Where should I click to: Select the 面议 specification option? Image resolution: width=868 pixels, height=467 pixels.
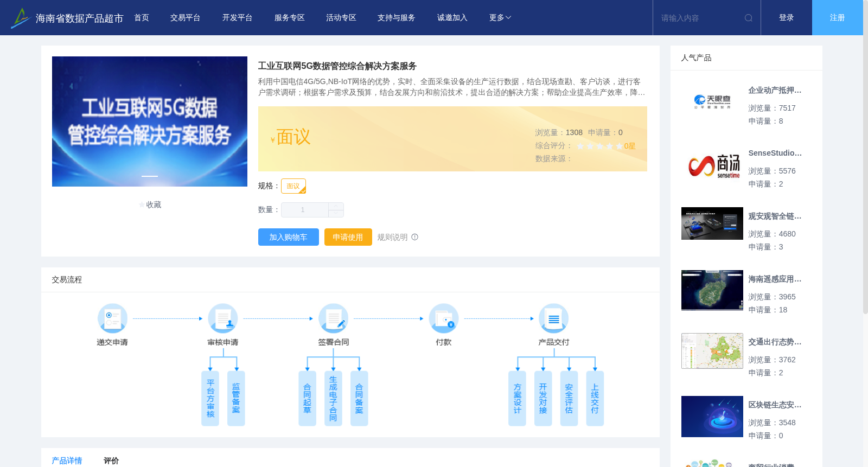(293, 186)
